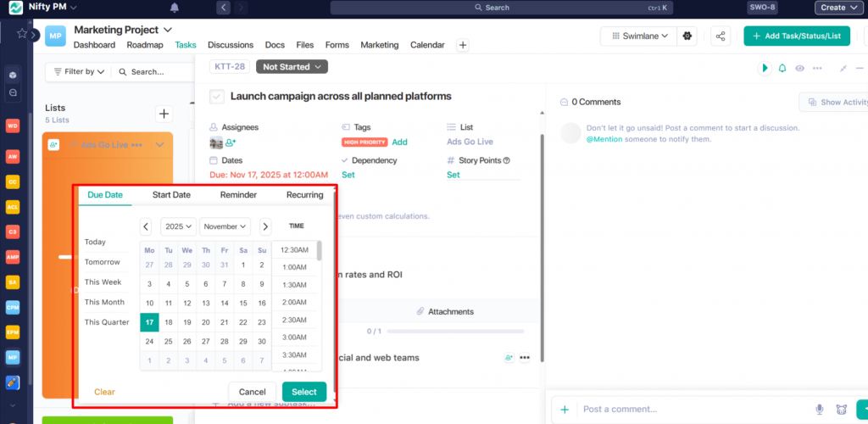Click the share project icon
The width and height of the screenshot is (868, 424).
[721, 36]
